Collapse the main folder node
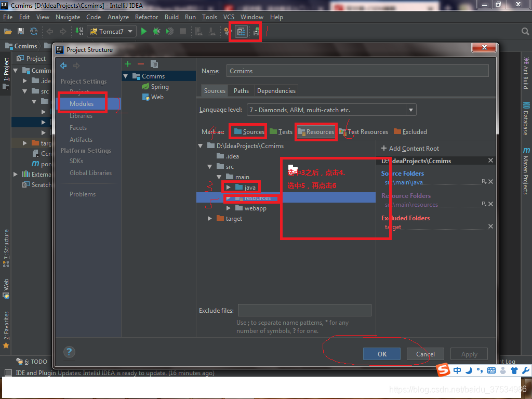The height and width of the screenshot is (399, 532). click(219, 177)
